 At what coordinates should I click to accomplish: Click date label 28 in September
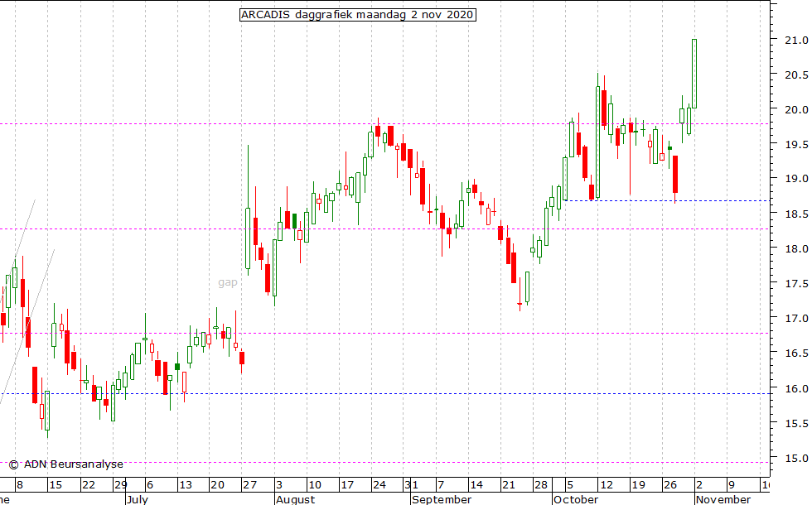[x=540, y=485]
